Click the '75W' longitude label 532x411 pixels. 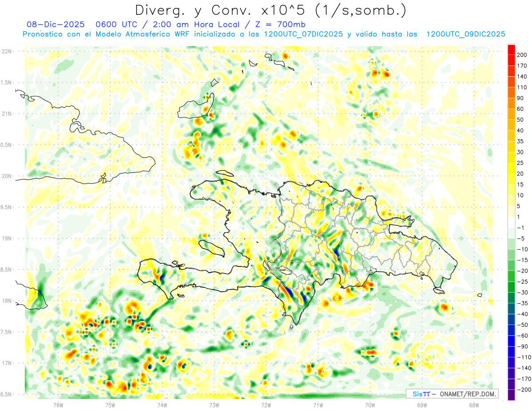(110, 405)
